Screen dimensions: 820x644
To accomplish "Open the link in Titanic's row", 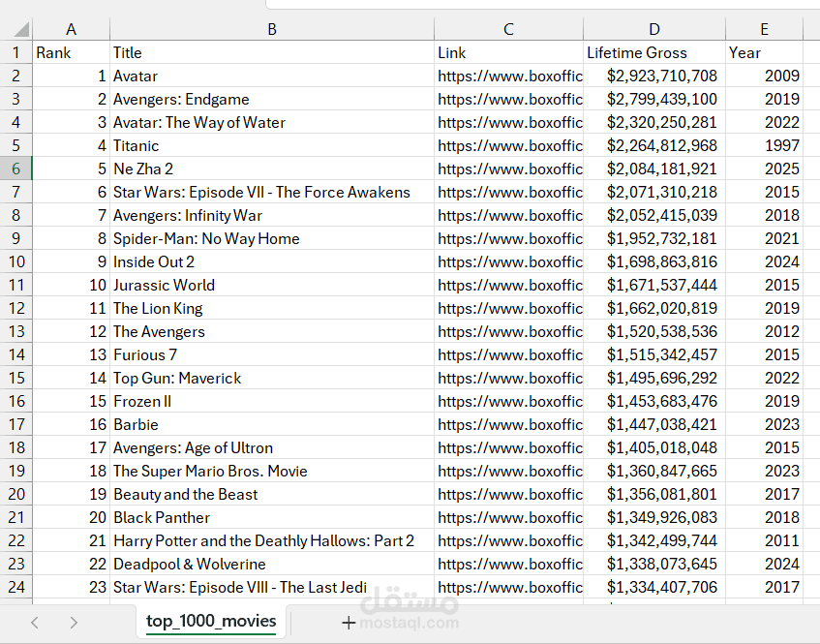I will click(x=509, y=145).
